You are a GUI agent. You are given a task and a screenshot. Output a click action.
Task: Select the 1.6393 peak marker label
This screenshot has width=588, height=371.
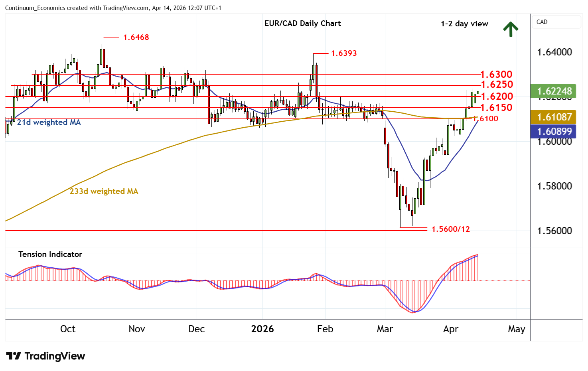click(x=344, y=53)
